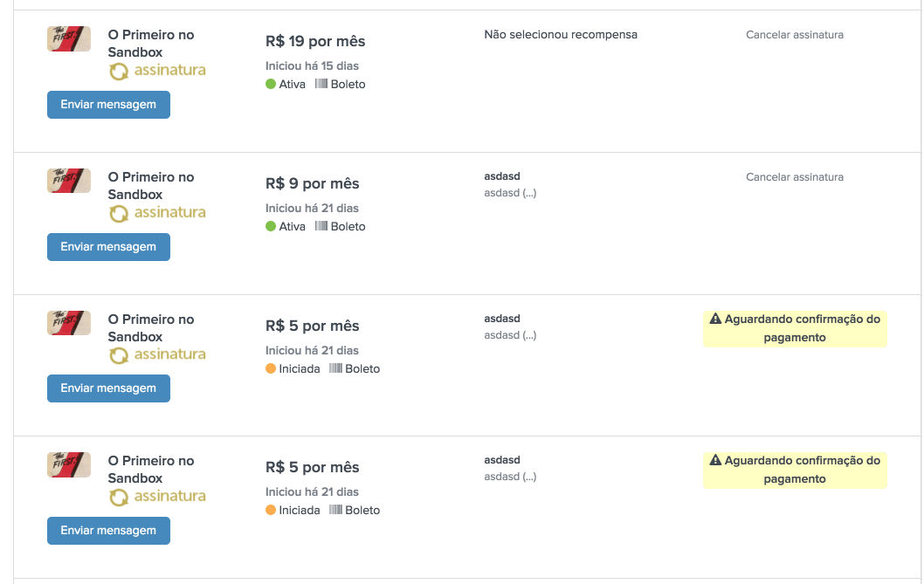Click the warning triangle icon in last row
This screenshot has height=584, width=924.
point(715,460)
